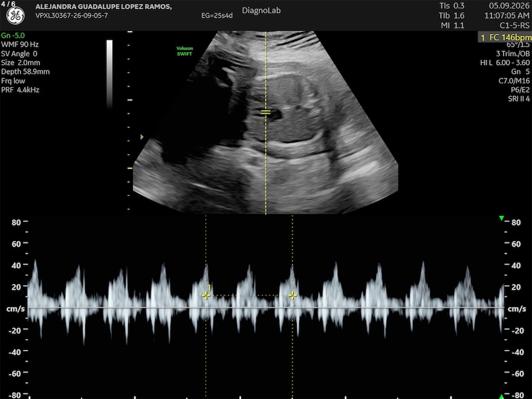Click the patient name in the header
Image resolution: width=532 pixels, height=399 pixels.
click(103, 7)
